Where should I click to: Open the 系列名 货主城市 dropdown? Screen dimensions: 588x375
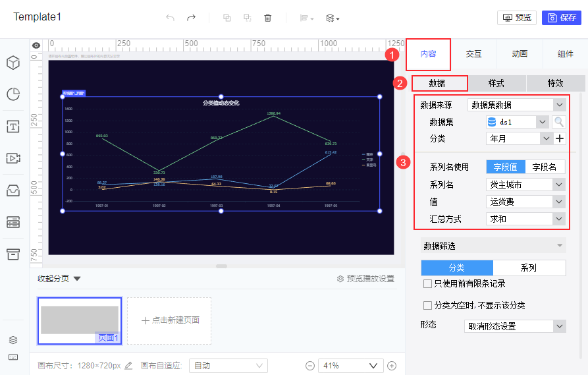pyautogui.click(x=525, y=185)
